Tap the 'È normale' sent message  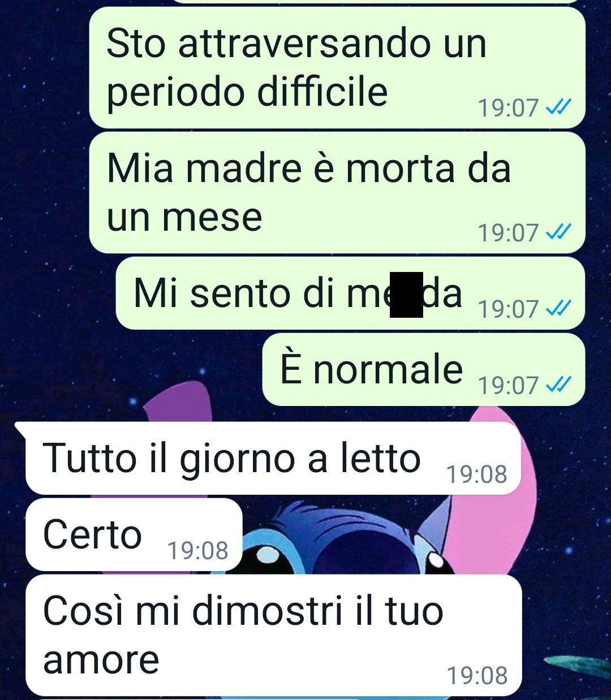click(424, 369)
